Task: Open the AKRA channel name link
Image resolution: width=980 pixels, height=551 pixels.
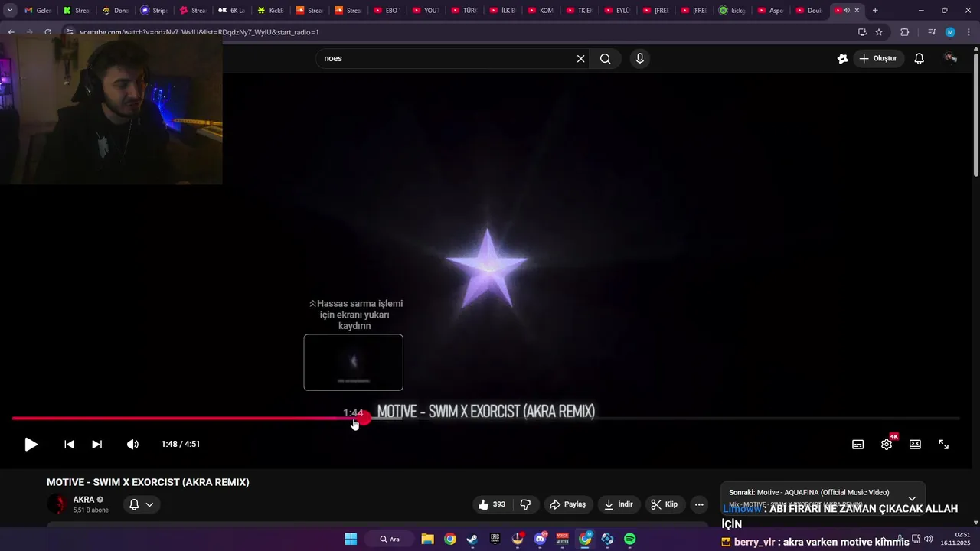Action: coord(83,500)
